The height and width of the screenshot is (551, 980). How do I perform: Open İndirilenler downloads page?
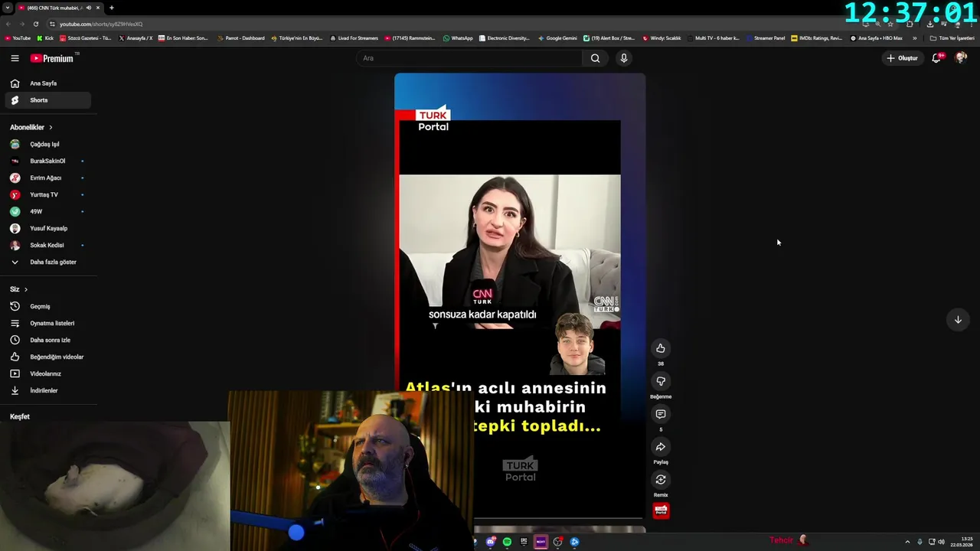pyautogui.click(x=48, y=390)
